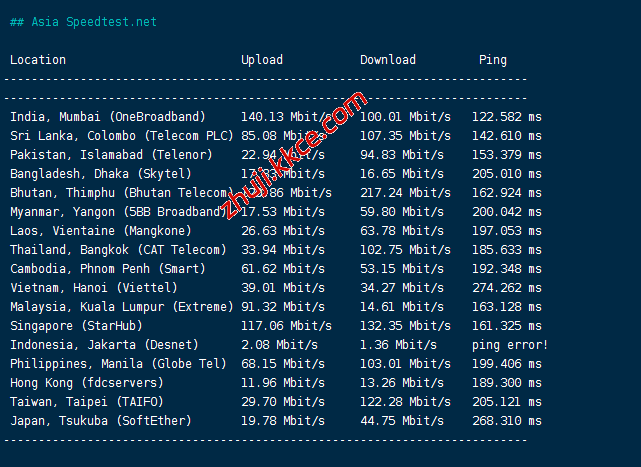This screenshot has height=467, width=641.
Task: Click Japan, Tsukuba ping value 268.310 ms
Action: [x=507, y=421]
